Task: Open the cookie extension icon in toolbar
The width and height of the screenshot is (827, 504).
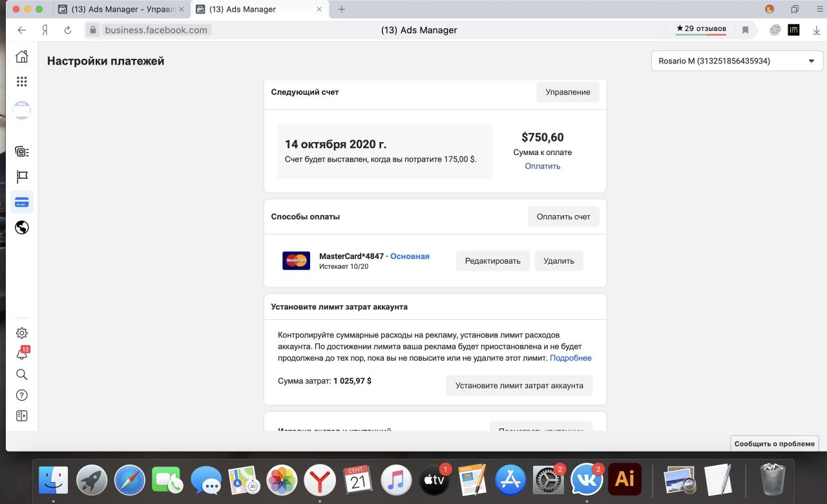Action: coord(775,30)
